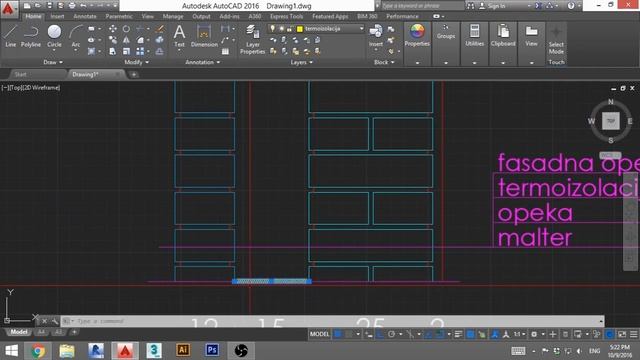The height and width of the screenshot is (360, 640).
Task: Open the Circle tool dropdown arrow
Action: 54,51
